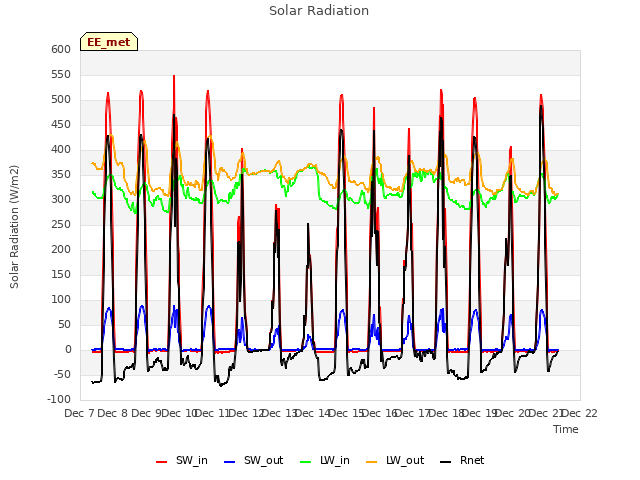The width and height of the screenshot is (640, 480).
Task: Select the Rnet legend label
Action: click(x=472, y=460)
